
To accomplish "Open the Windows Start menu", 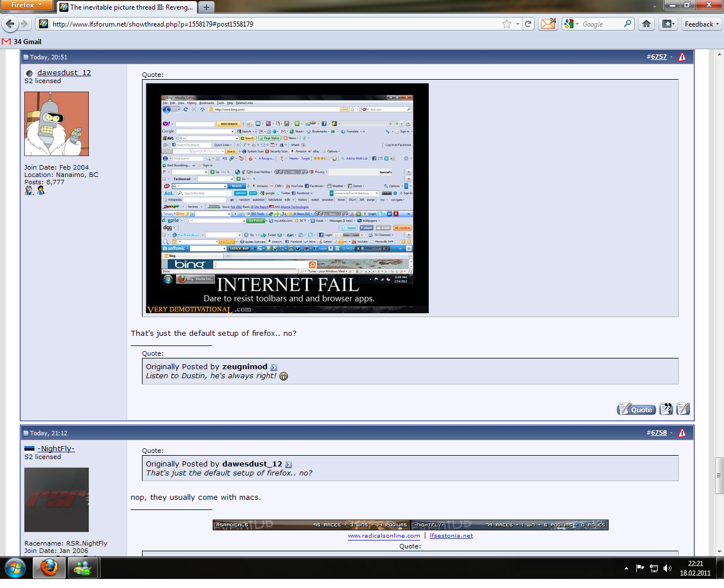I will click(15, 567).
